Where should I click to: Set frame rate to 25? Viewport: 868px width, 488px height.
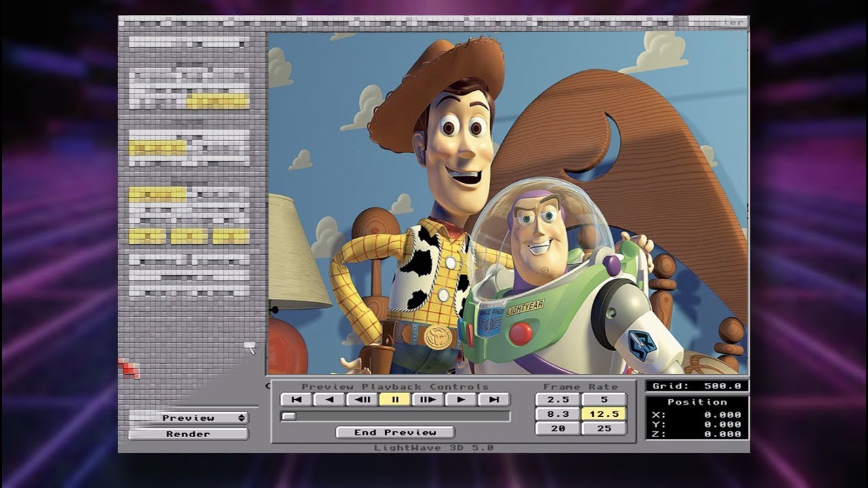point(604,428)
